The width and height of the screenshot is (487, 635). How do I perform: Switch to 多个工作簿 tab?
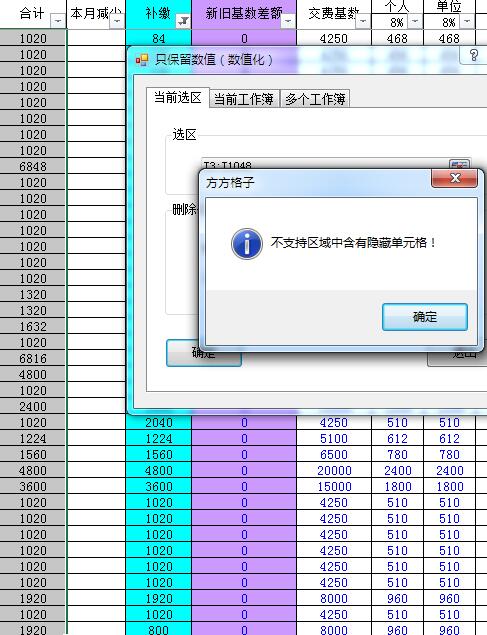point(315,99)
